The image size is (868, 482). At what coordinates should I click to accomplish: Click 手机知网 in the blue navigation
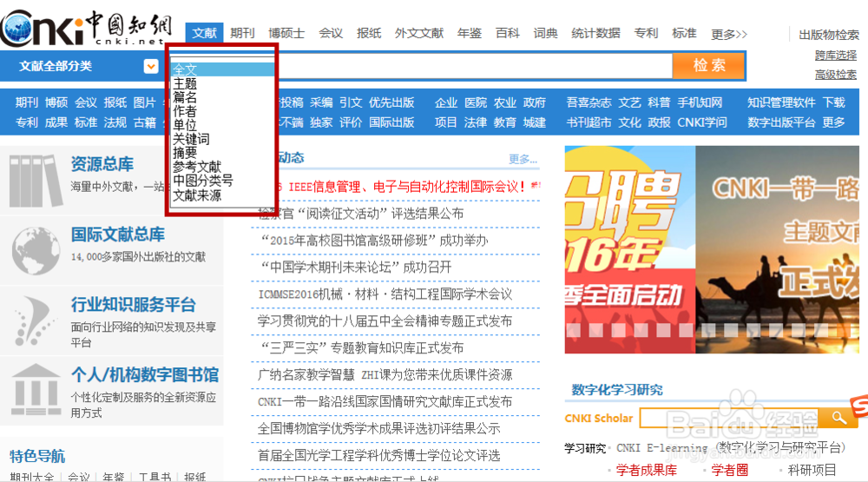[700, 102]
